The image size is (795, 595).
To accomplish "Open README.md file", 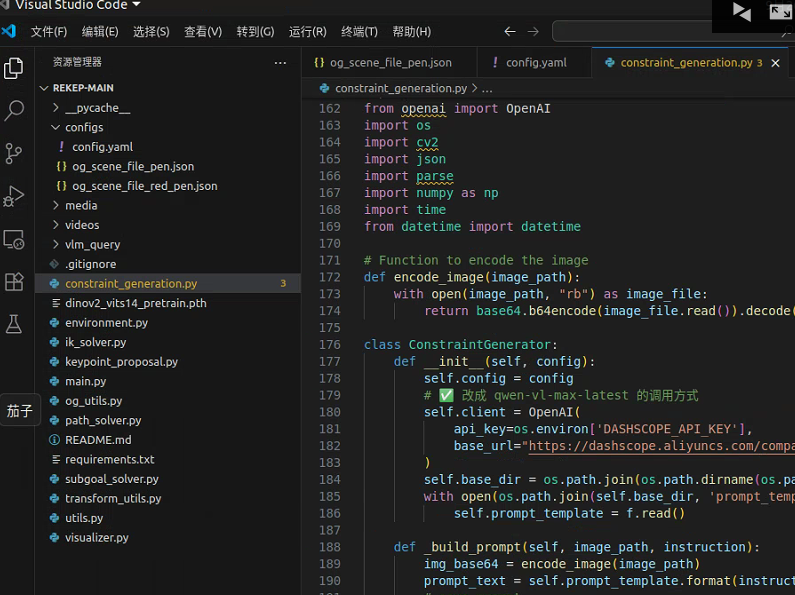I will coord(168,440).
